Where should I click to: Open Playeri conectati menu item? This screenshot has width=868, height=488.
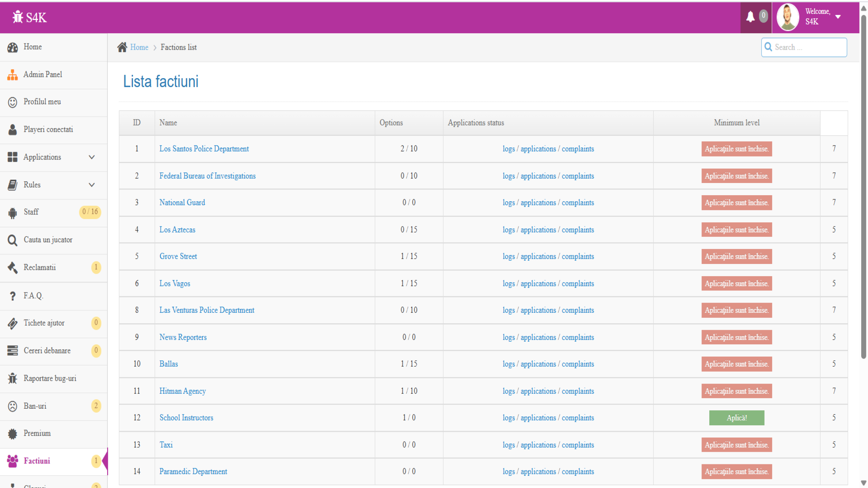(x=48, y=129)
